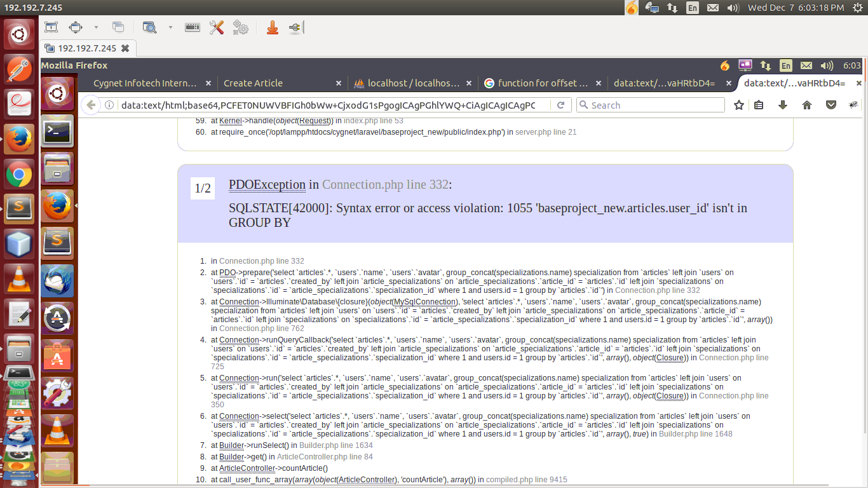
Task: Close the function for offset tab
Action: [599, 83]
